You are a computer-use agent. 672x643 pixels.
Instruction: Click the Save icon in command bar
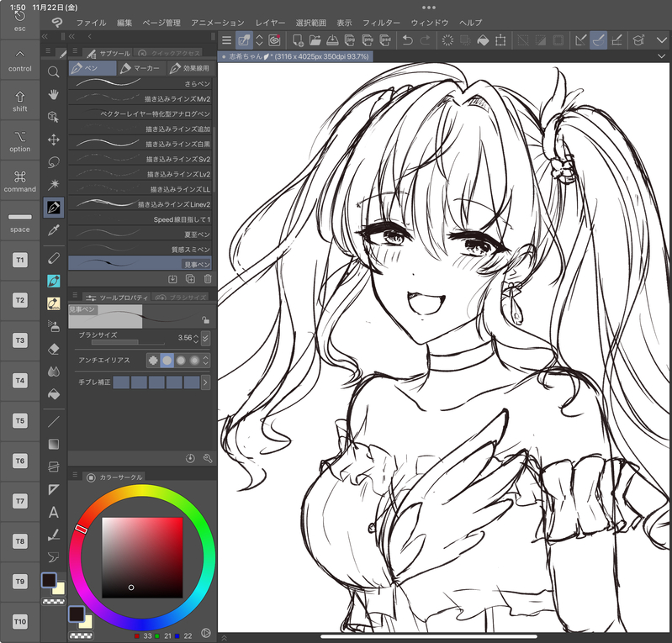coord(332,40)
